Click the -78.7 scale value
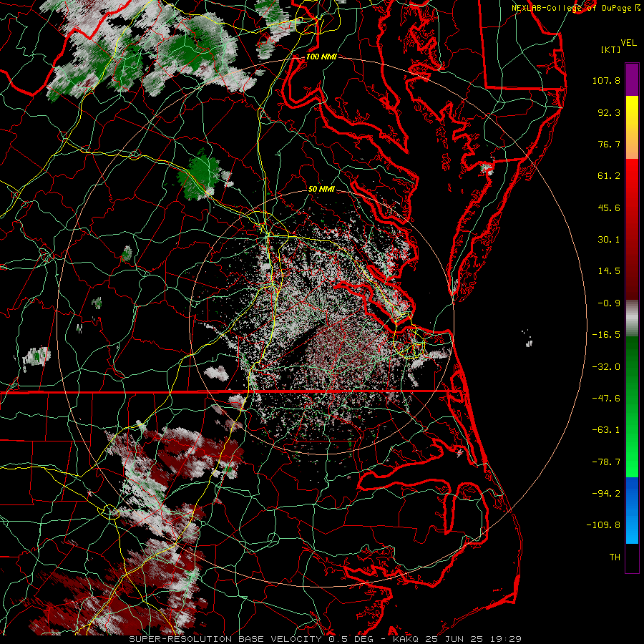Viewport: 644px width, 644px height. [x=606, y=462]
